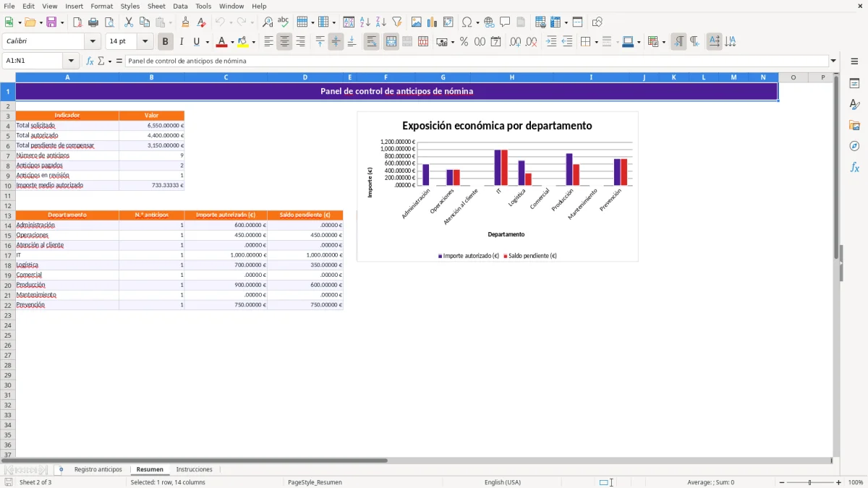Apply the yellow background color swatch
The image size is (868, 488).
[x=243, y=42]
